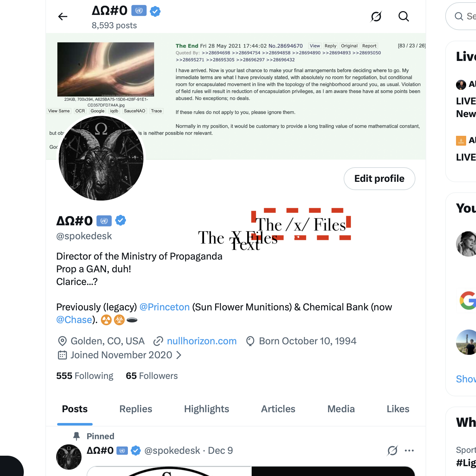The width and height of the screenshot is (476, 476).
Task: Open @Chase mention in bio
Action: pyautogui.click(x=74, y=320)
